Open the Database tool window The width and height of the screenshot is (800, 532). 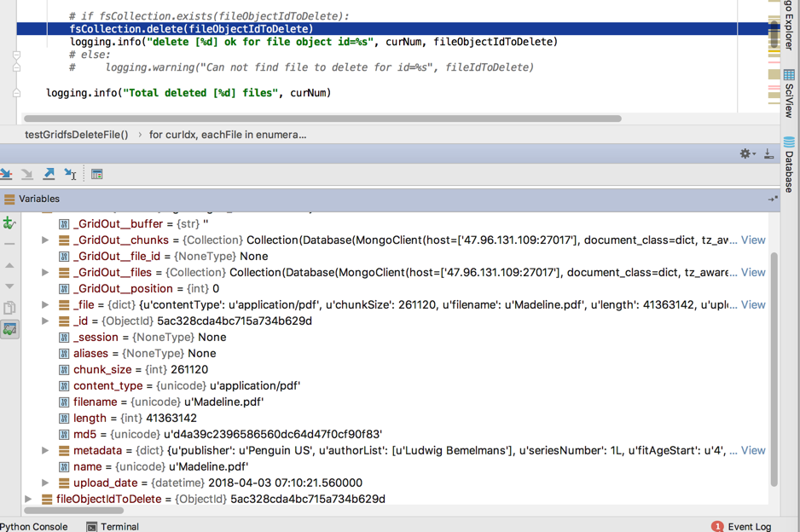789,165
